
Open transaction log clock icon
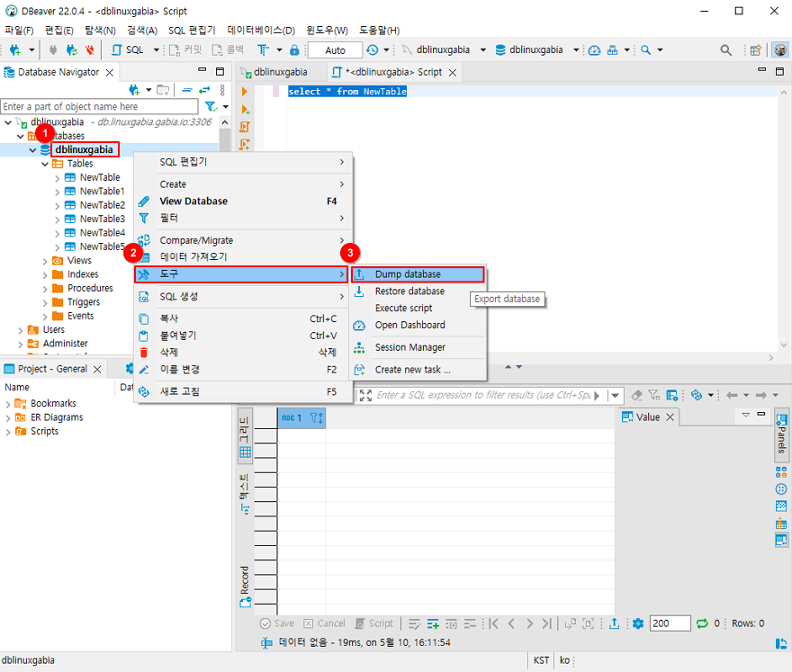pos(373,50)
